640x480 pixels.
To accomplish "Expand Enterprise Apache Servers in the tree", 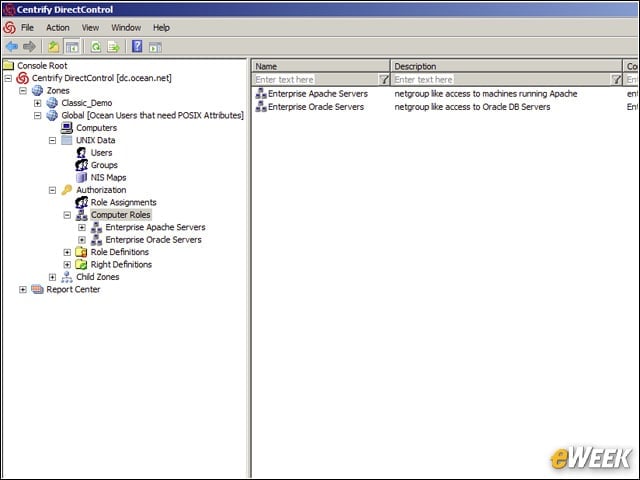I will coord(82,227).
